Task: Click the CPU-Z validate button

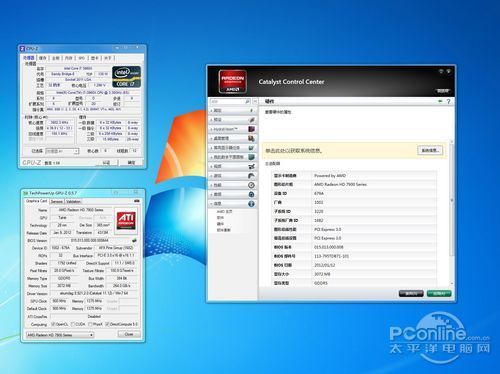Action: click(x=106, y=162)
